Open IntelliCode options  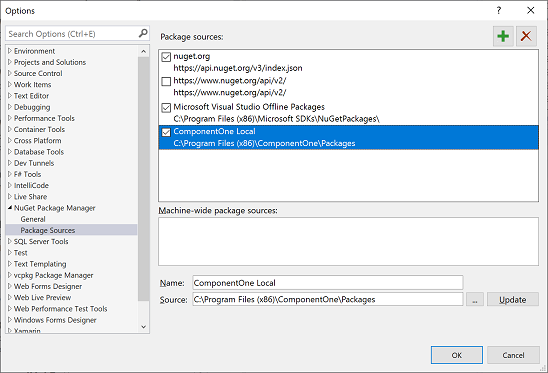coord(31,185)
